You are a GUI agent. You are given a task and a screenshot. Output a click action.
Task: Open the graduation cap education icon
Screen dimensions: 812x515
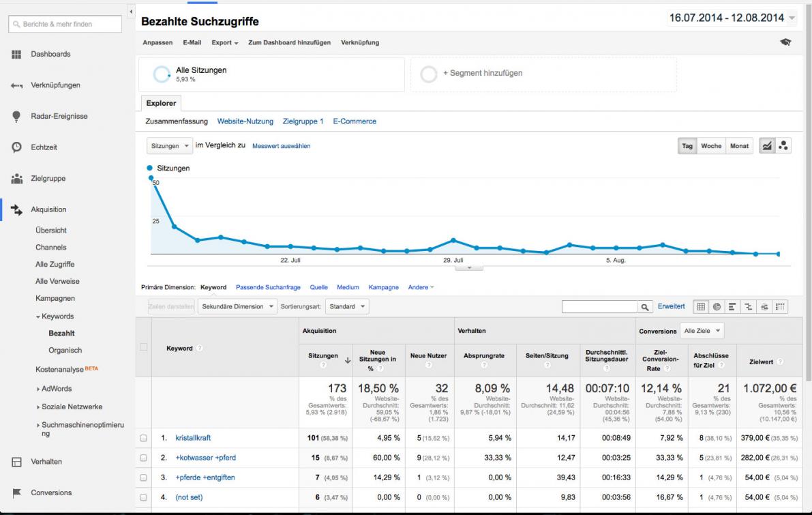785,42
